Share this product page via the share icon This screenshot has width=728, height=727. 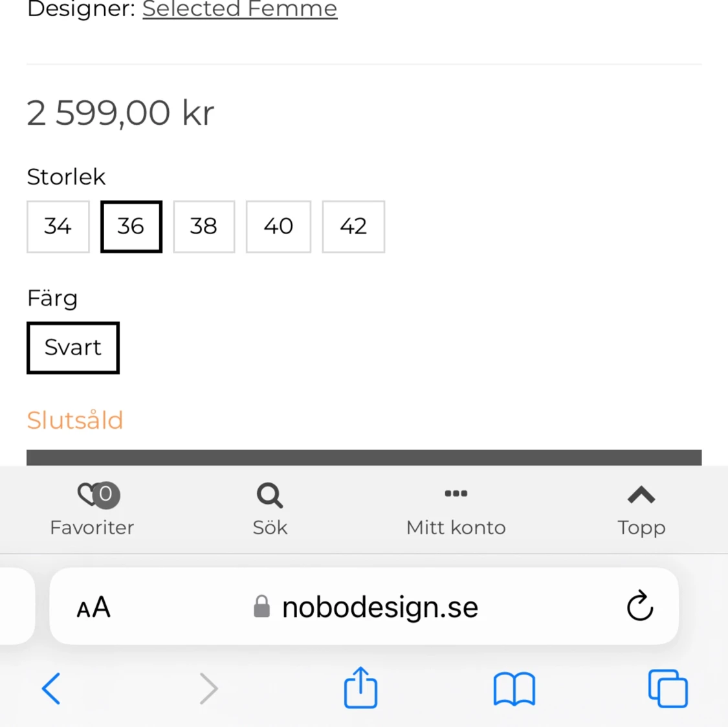click(x=360, y=688)
